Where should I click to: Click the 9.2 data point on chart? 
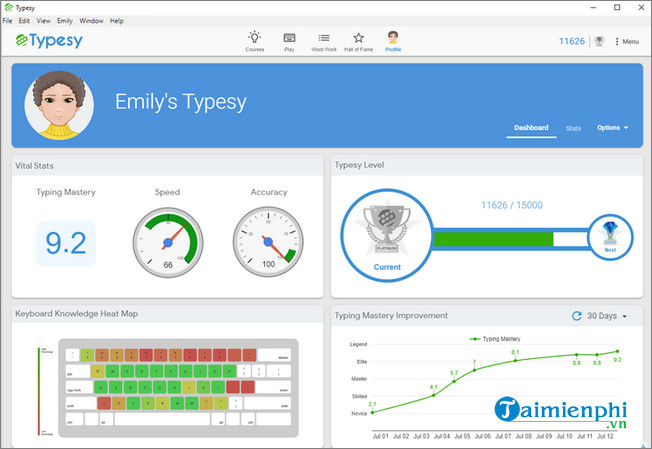pyautogui.click(x=617, y=351)
